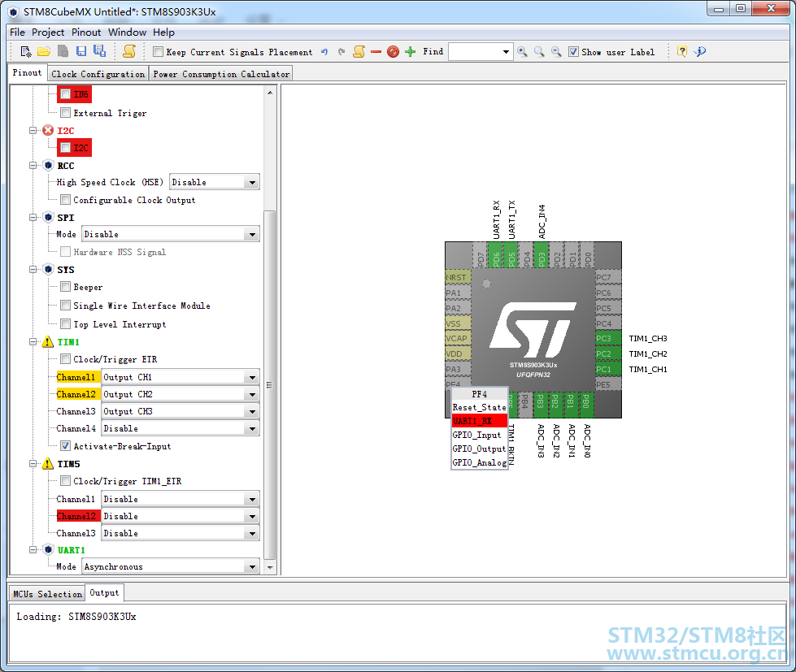Click the Redo arrow icon
Screen dimensions: 796x672
click(x=341, y=52)
